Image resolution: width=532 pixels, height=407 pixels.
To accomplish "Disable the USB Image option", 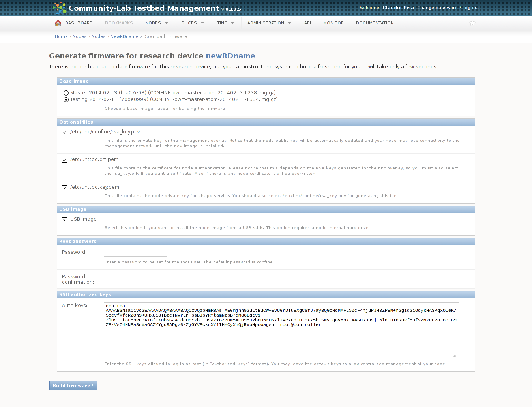I will [x=64, y=219].
